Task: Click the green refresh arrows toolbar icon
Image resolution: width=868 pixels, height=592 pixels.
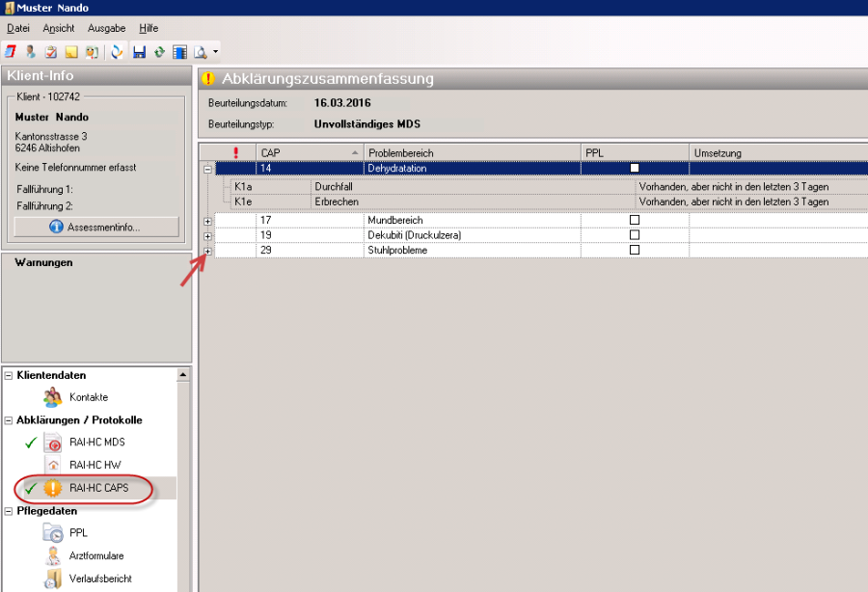Action: point(159,51)
